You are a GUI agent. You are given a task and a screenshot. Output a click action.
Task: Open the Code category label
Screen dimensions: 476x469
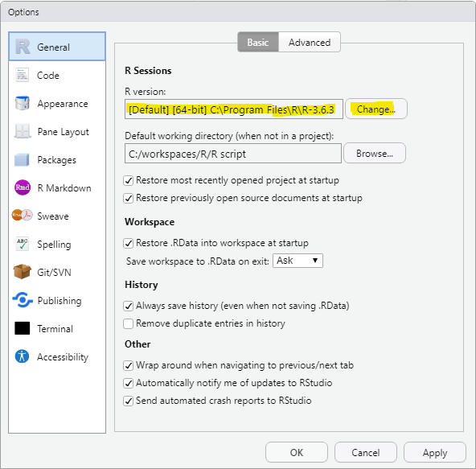48,76
